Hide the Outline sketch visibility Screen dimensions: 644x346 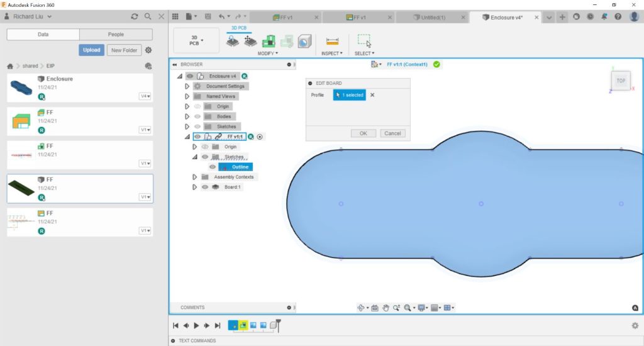coord(213,167)
